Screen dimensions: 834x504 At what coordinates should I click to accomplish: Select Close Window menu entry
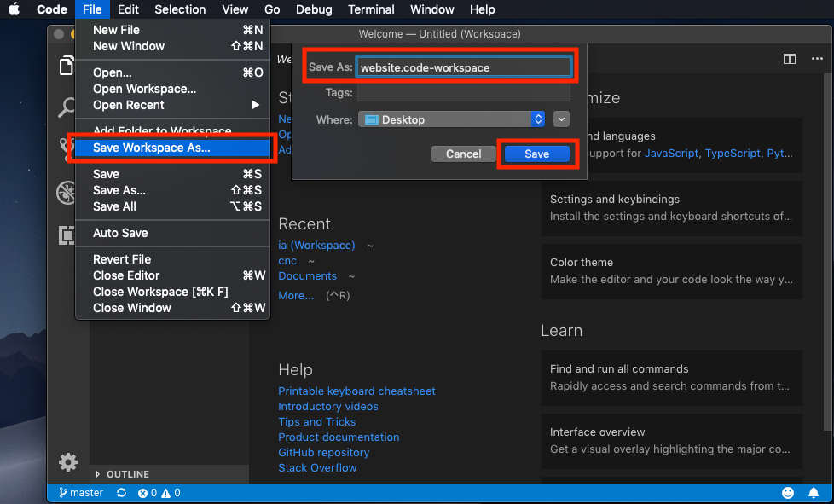(173, 308)
